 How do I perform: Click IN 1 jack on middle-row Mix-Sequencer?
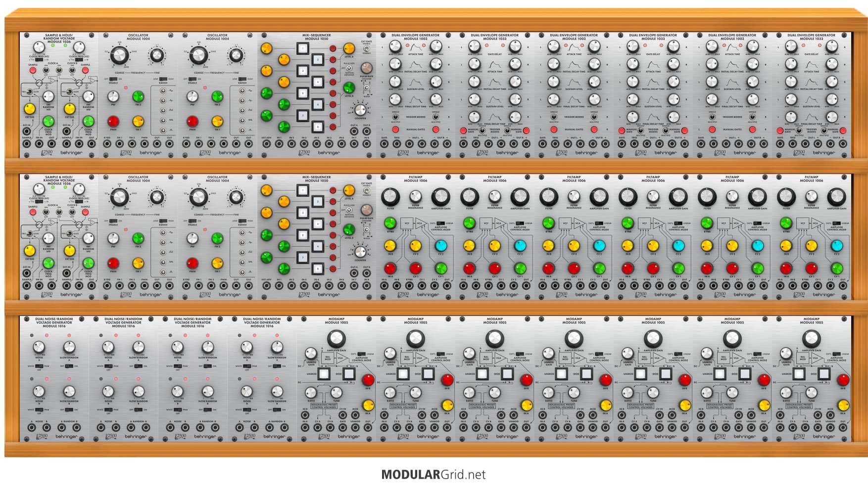pyautogui.click(x=279, y=286)
